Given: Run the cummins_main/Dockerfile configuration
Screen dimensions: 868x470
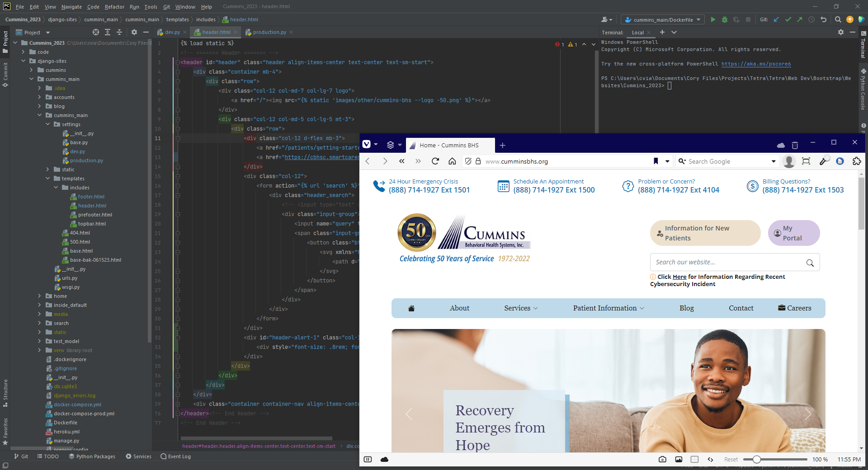Looking at the screenshot, I should [x=713, y=19].
